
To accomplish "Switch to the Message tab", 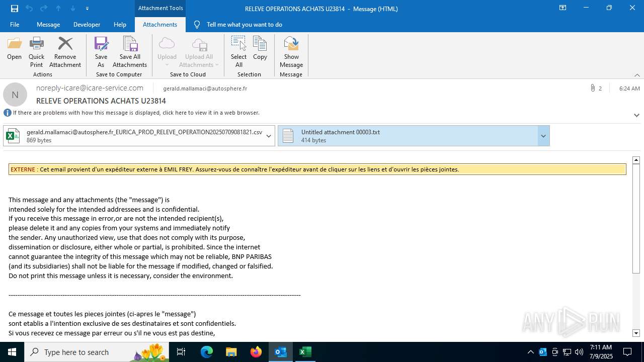I will click(48, 25).
